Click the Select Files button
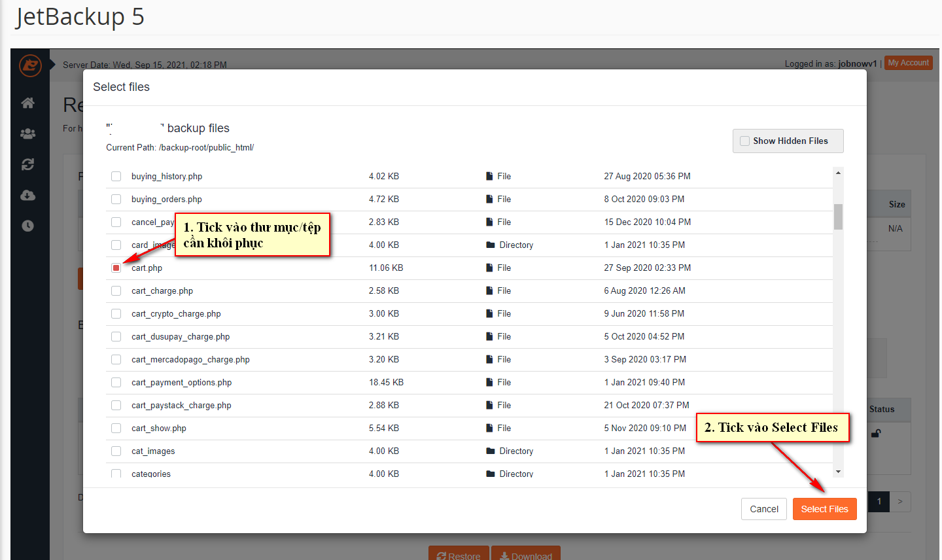The width and height of the screenshot is (942, 560). (x=824, y=509)
